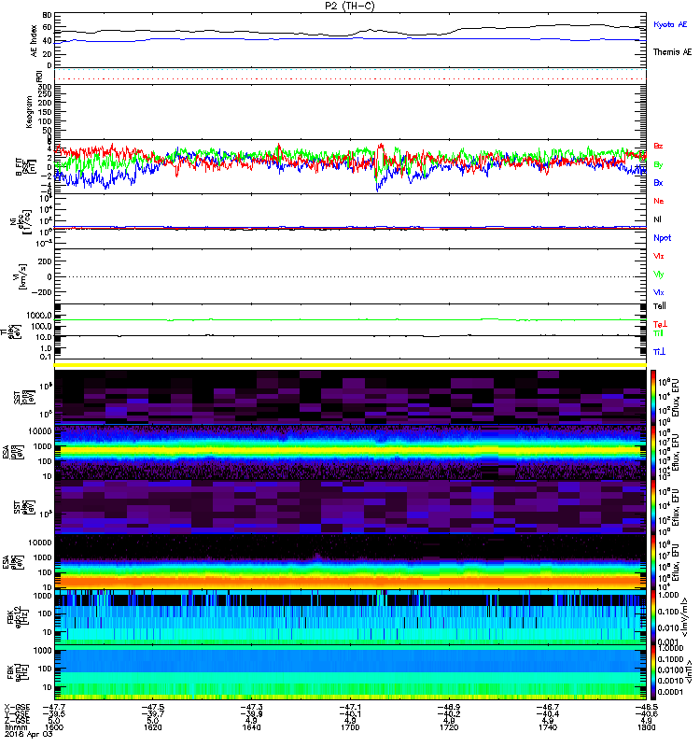Viewport: 700px width, 747px height.
Task: Click the FBK edc12 [Hz] axis label
Action: [16, 616]
